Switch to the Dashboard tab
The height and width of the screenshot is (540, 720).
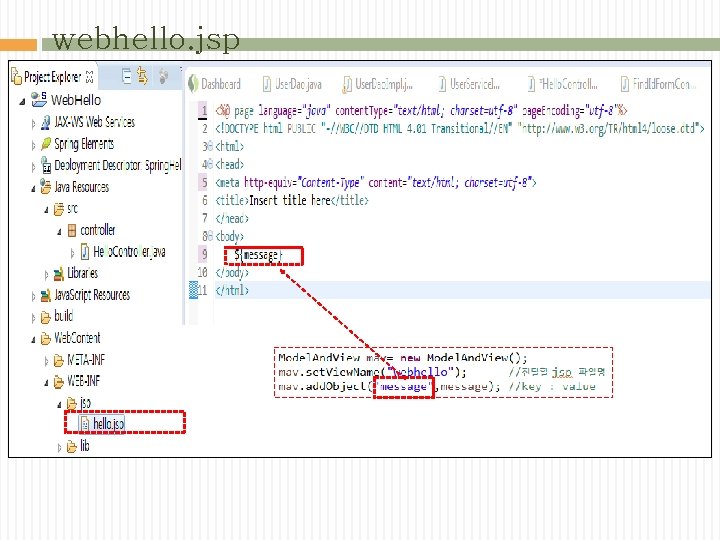pyautogui.click(x=215, y=84)
